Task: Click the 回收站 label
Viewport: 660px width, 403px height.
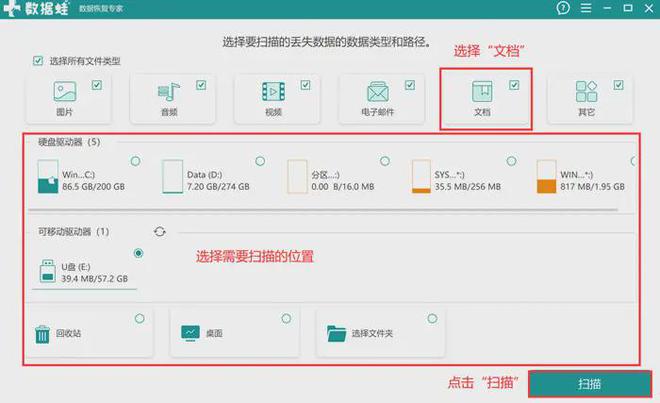Action: click(x=68, y=334)
